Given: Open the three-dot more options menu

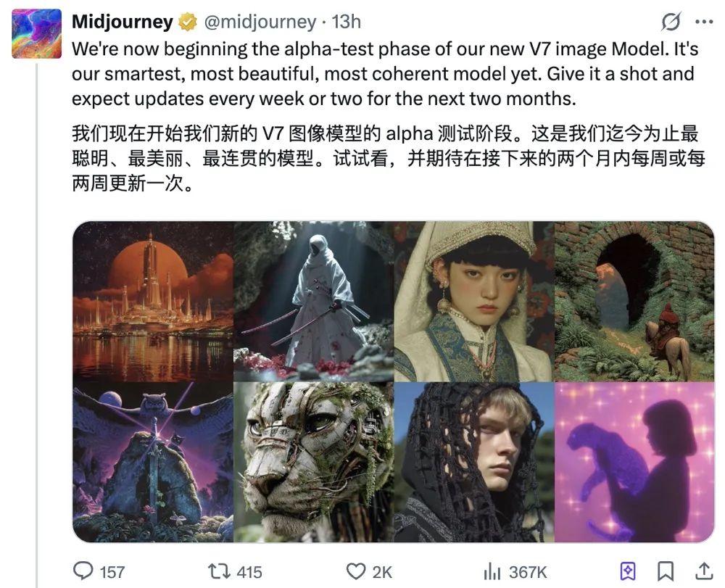Looking at the screenshot, I should tap(704, 22).
